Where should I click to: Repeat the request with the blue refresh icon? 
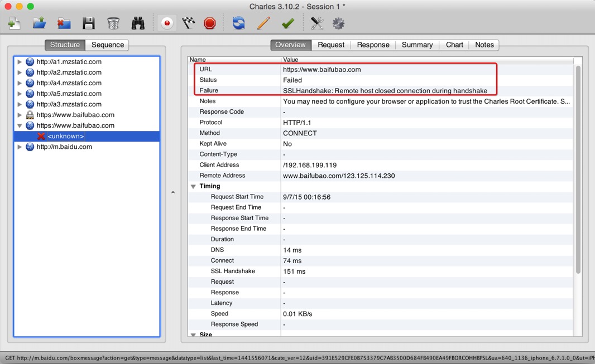tap(238, 23)
